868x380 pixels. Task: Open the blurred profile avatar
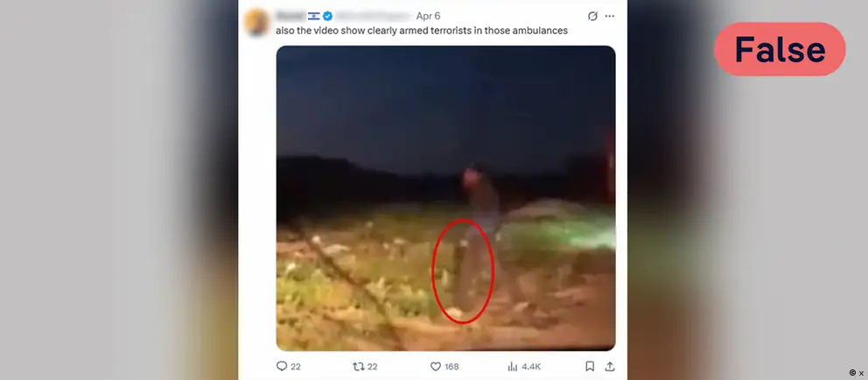tap(256, 22)
